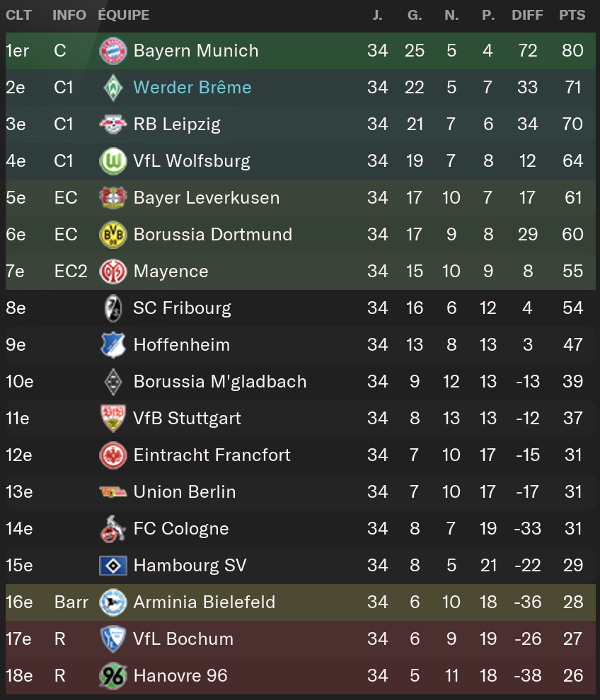Open the Bayer Leverkusen team link

207,198
